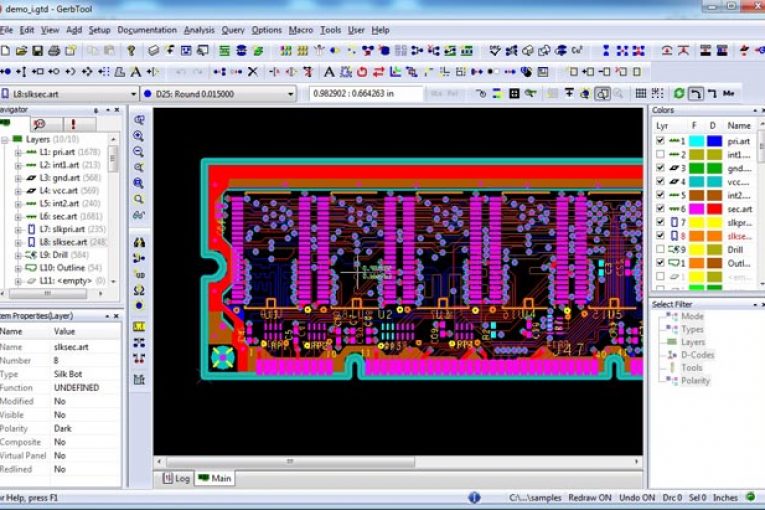Uncheck layer 6 sec.art visibility checkbox
Image resolution: width=765 pixels, height=510 pixels.
(660, 208)
